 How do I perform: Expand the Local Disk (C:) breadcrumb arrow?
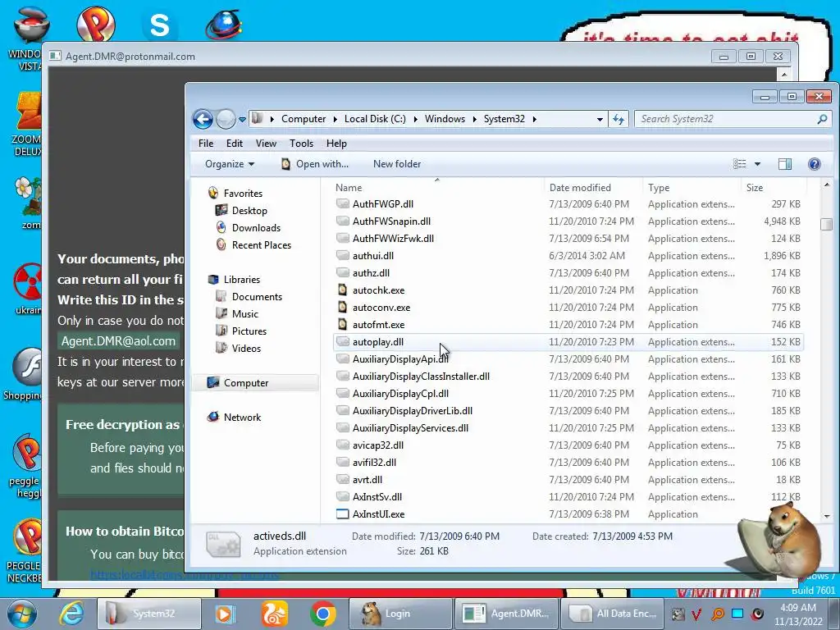tap(415, 119)
